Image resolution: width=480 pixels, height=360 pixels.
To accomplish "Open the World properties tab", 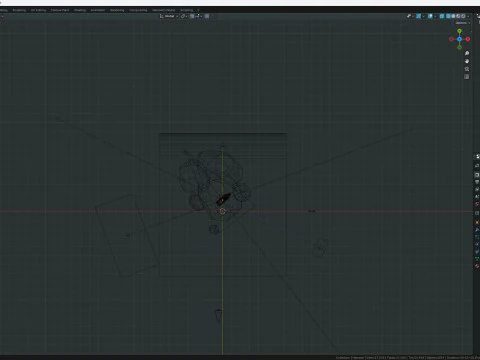I will tap(477, 204).
